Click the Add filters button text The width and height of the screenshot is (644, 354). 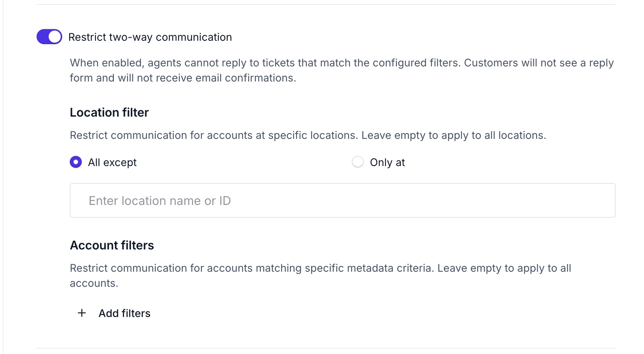(124, 313)
